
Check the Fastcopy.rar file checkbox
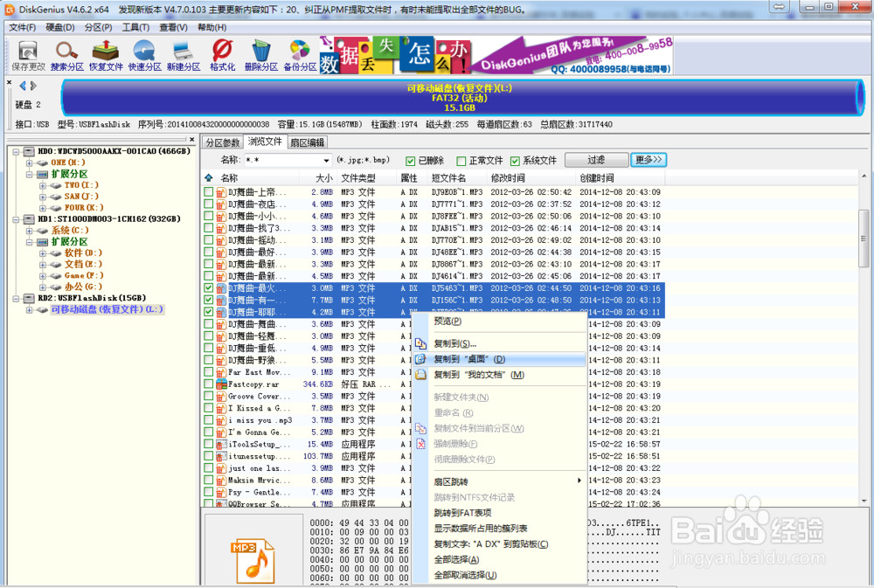209,384
